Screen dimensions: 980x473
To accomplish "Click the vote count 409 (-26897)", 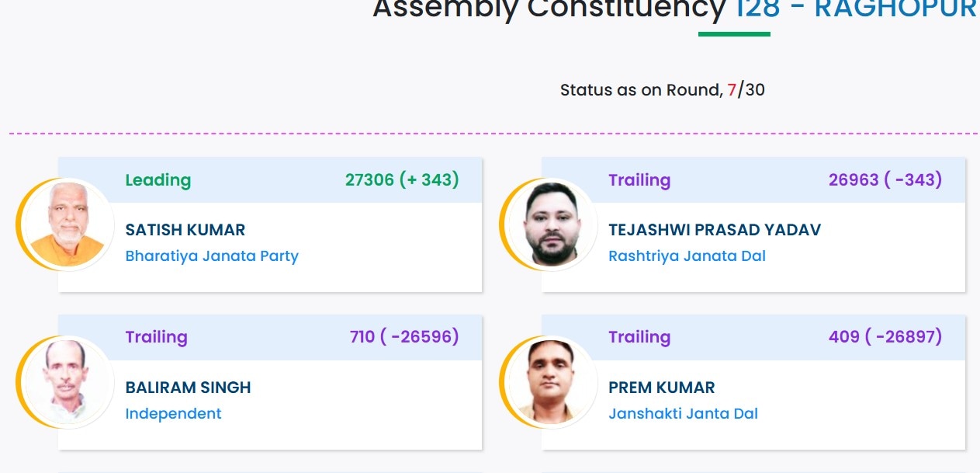I will click(x=885, y=337).
